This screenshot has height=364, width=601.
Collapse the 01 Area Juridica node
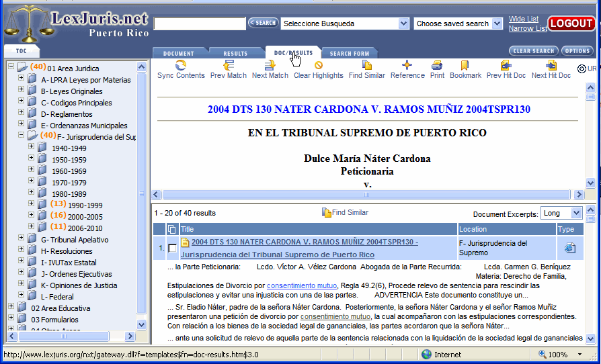coord(11,66)
